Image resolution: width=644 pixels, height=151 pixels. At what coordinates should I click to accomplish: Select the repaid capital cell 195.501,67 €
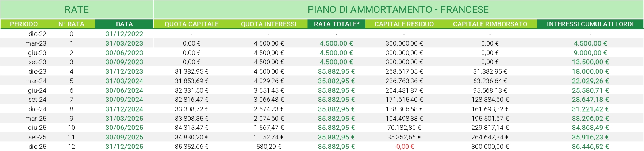(x=490, y=119)
